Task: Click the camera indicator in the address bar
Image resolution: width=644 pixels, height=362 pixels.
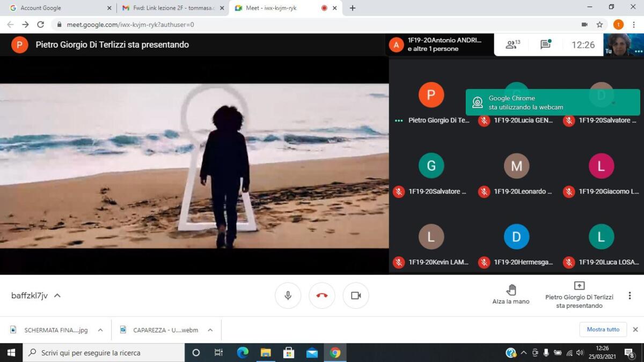Action: point(584,25)
